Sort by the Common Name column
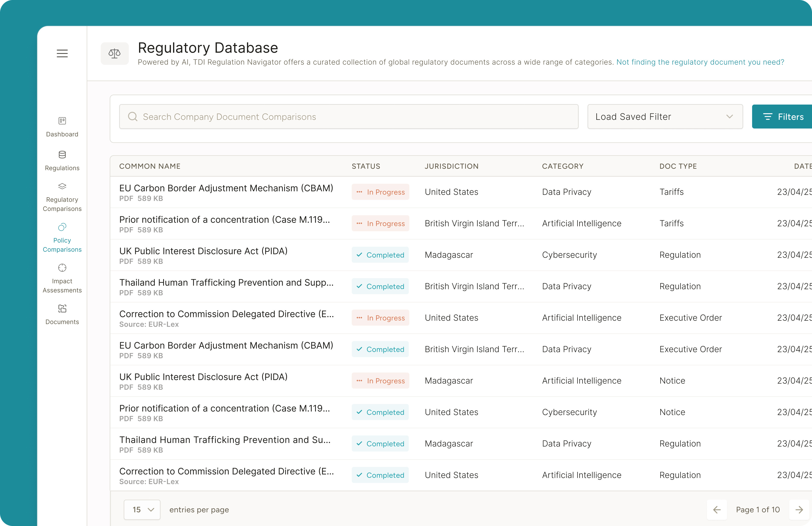812x526 pixels. (x=150, y=166)
